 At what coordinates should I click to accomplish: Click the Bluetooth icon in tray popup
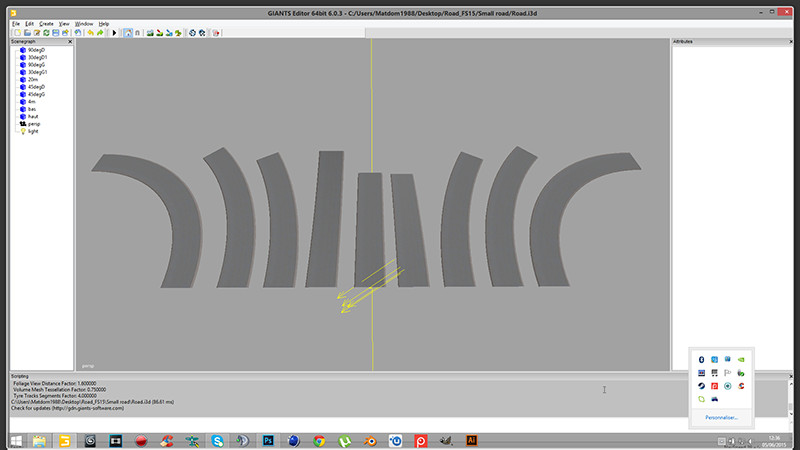(x=702, y=359)
